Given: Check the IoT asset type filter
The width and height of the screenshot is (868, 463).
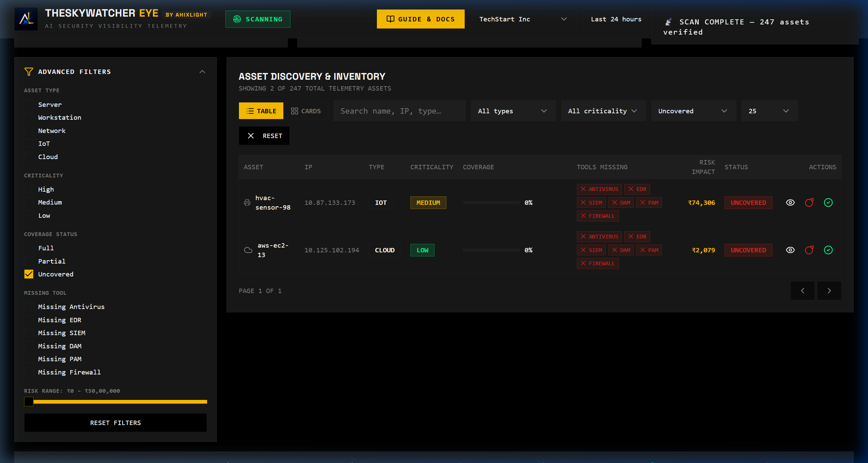Looking at the screenshot, I should (29, 143).
